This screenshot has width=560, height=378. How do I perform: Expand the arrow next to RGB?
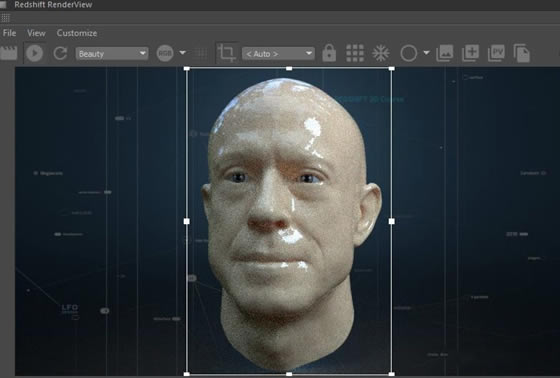pos(182,53)
